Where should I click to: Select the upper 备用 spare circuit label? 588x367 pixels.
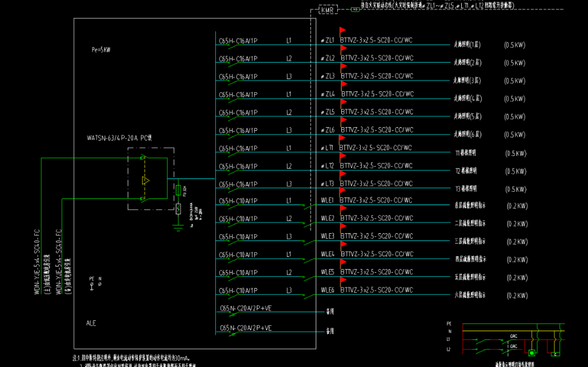tap(330, 312)
